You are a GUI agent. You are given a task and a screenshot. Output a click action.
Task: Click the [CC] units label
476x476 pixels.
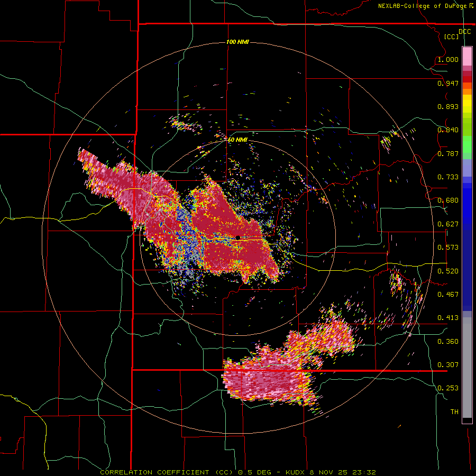click(452, 36)
